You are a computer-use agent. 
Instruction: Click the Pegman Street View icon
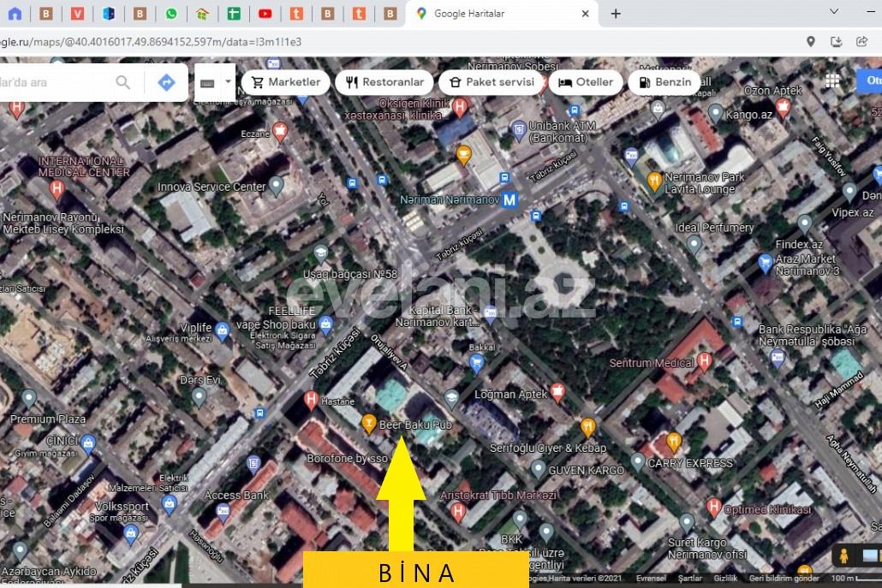click(844, 556)
